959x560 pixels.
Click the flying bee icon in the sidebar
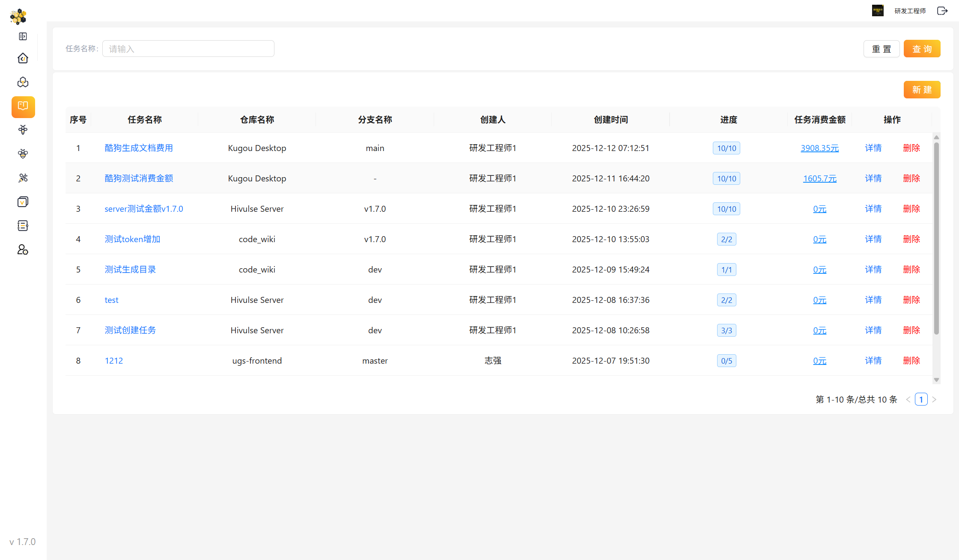pyautogui.click(x=23, y=178)
